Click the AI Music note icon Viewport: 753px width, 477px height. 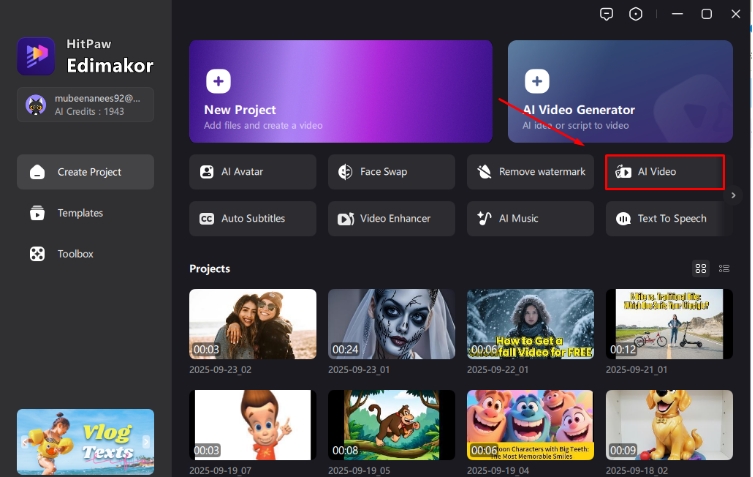tap(484, 219)
